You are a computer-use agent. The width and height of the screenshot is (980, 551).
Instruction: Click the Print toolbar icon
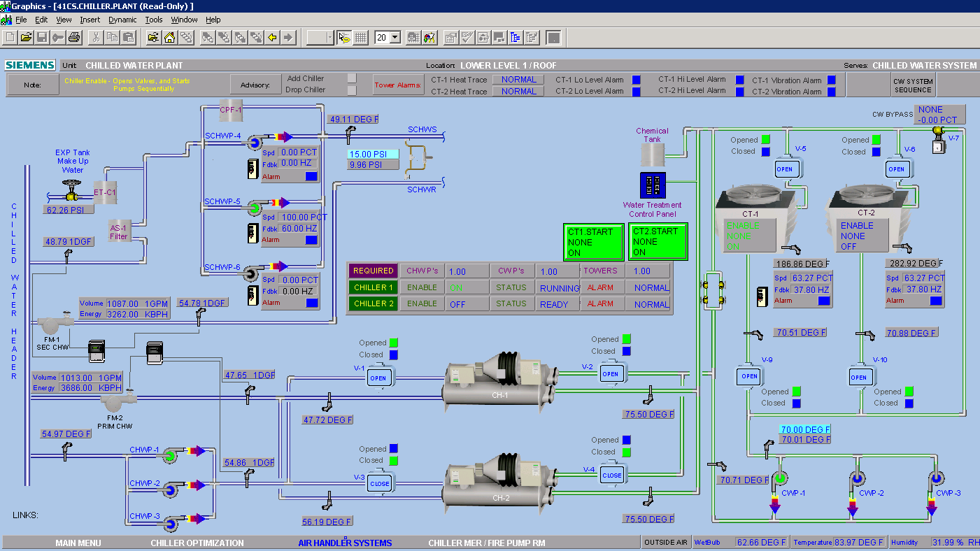pos(75,37)
